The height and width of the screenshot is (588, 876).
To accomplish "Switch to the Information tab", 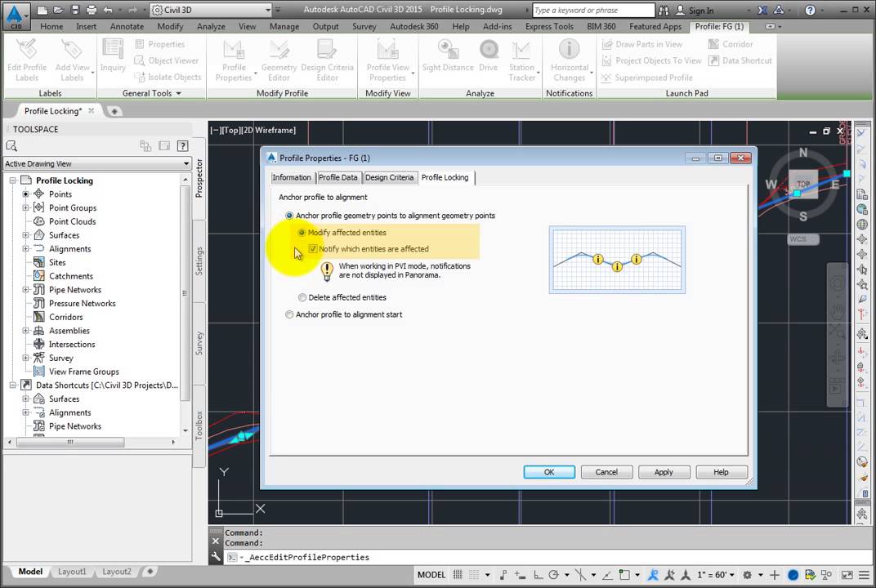I will [292, 177].
